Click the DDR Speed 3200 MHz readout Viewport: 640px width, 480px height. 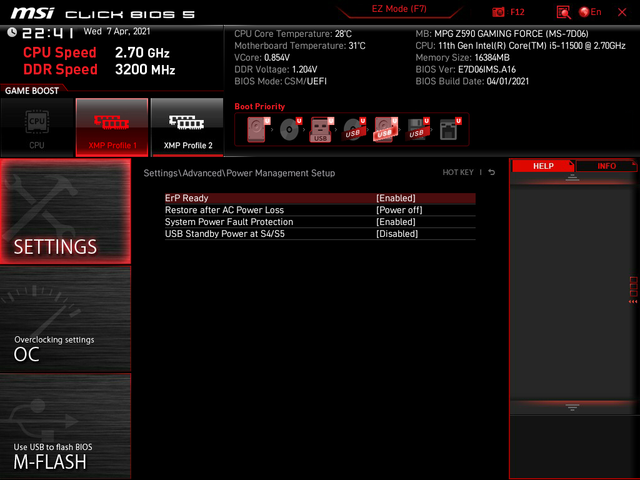coord(99,69)
